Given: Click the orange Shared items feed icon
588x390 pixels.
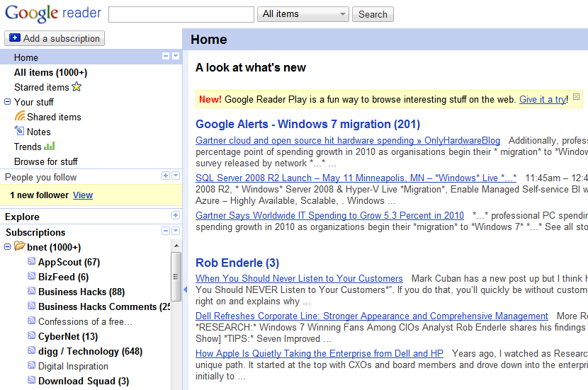Looking at the screenshot, I should 20,116.
